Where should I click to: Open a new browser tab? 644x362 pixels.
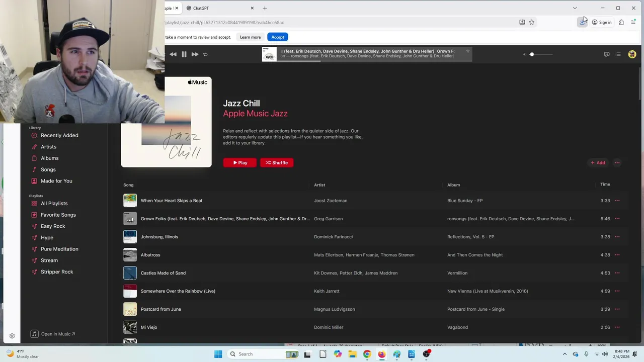[265, 8]
